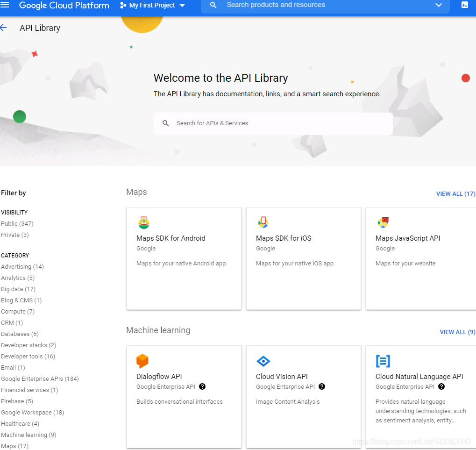Open the Maps SDK for Android card title
This screenshot has width=476, height=450.
(171, 238)
